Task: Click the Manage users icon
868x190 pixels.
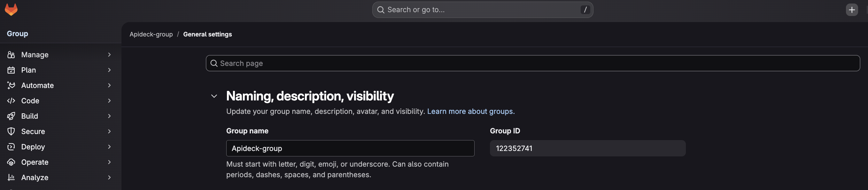Action: tap(11, 55)
